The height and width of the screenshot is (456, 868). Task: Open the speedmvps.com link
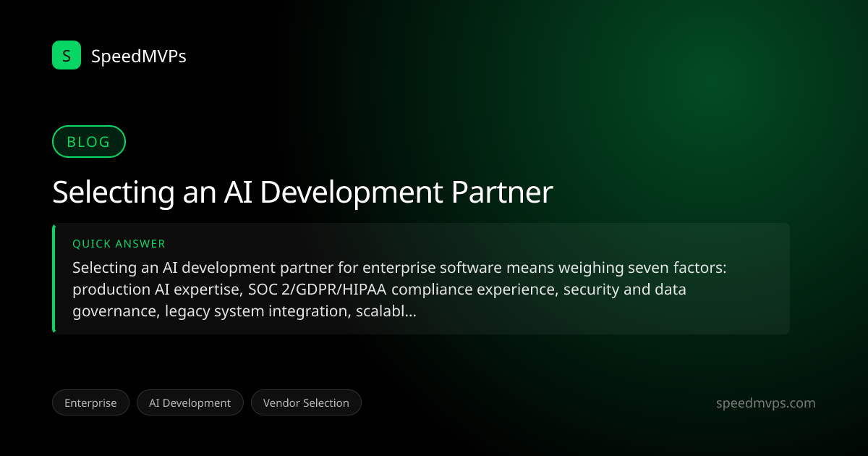coord(765,403)
